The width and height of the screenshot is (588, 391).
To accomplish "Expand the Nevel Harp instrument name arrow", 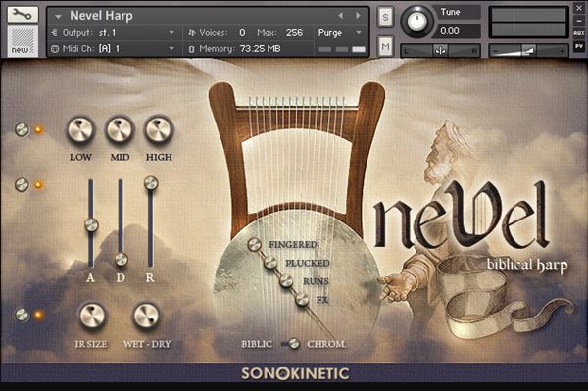I will (58, 16).
